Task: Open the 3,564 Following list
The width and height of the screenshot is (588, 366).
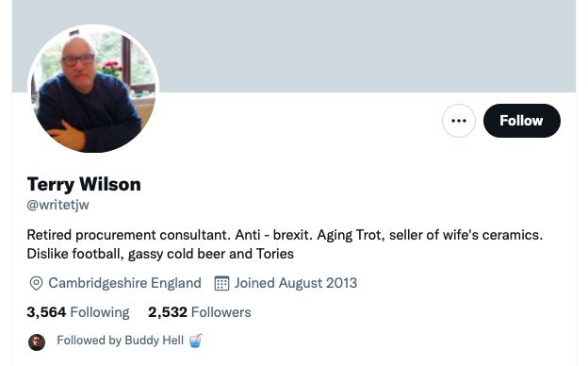Action: tap(78, 312)
